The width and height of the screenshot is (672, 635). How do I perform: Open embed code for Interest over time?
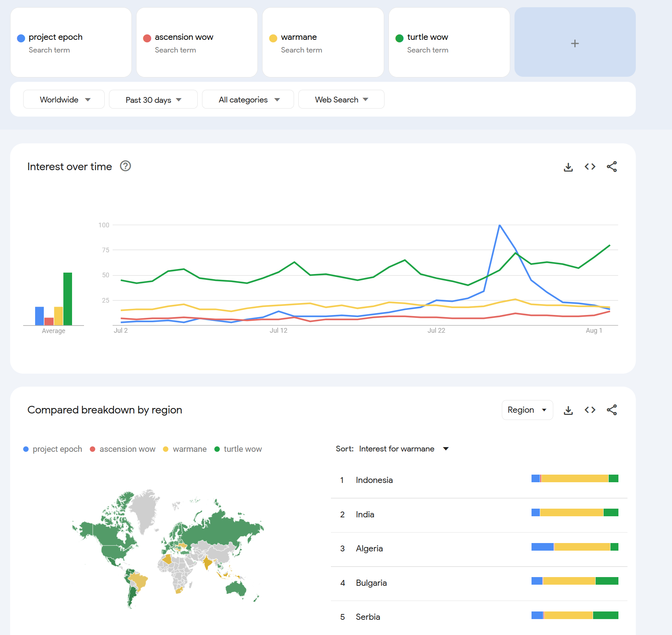click(x=590, y=167)
